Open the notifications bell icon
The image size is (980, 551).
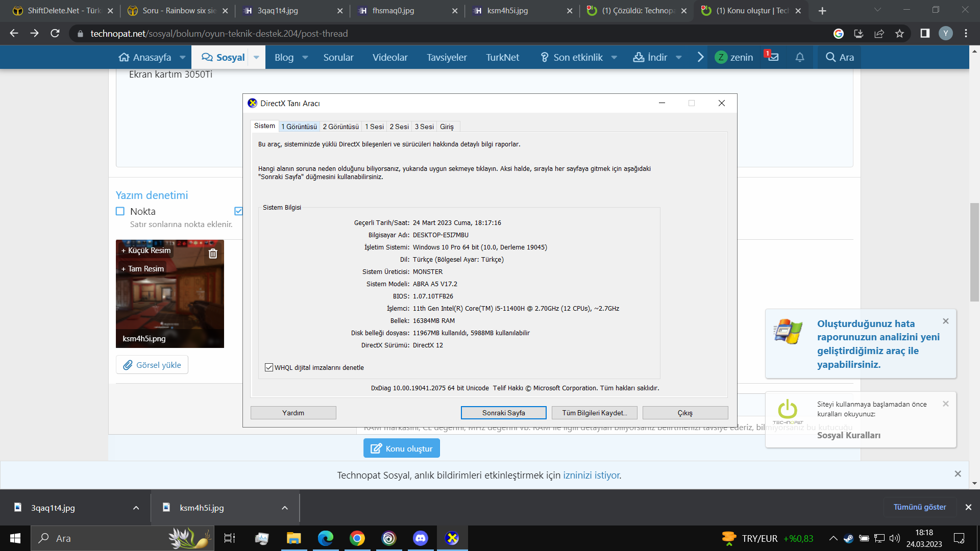[800, 57]
